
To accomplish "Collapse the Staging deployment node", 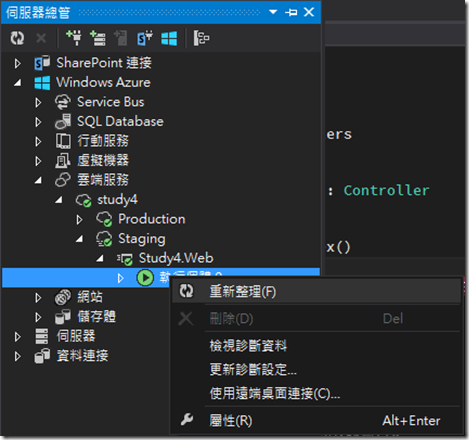I will pos(79,239).
